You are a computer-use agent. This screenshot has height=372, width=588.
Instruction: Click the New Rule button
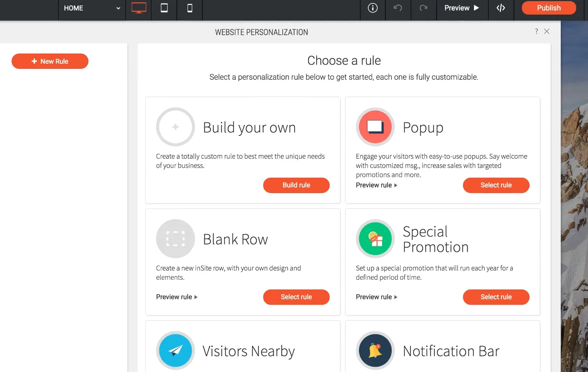point(50,61)
